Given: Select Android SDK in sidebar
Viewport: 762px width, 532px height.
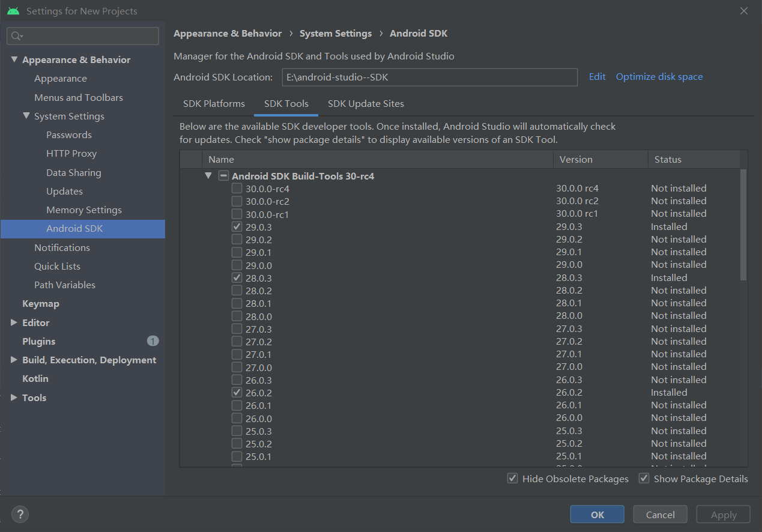Looking at the screenshot, I should pos(83,229).
